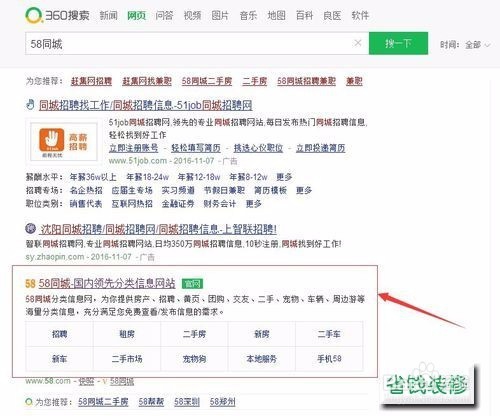The height and width of the screenshot is (416, 500).
Task: Click the 二手市场 cell in the 58同城 table
Action: [x=127, y=359]
